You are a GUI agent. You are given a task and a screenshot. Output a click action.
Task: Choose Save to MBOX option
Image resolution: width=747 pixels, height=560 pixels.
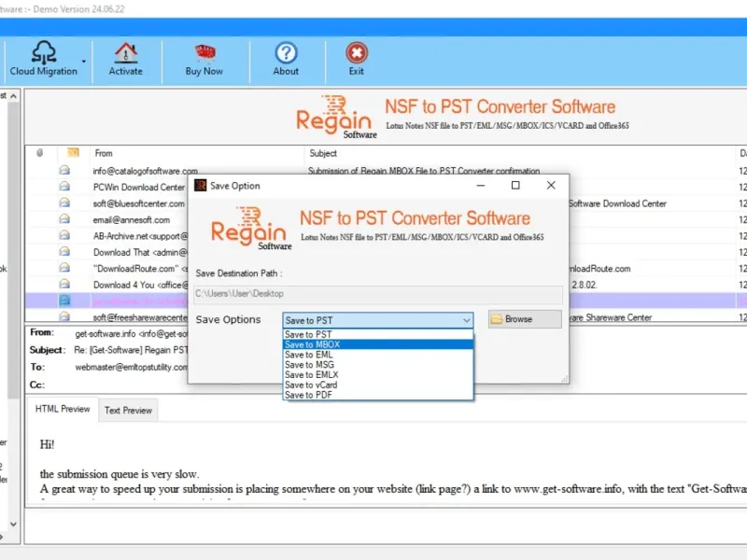pos(378,344)
